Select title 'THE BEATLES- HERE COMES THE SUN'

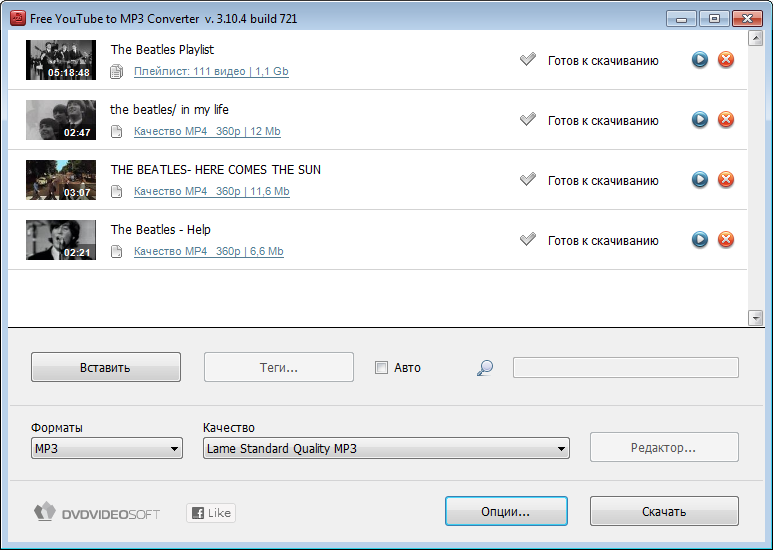click(x=215, y=170)
